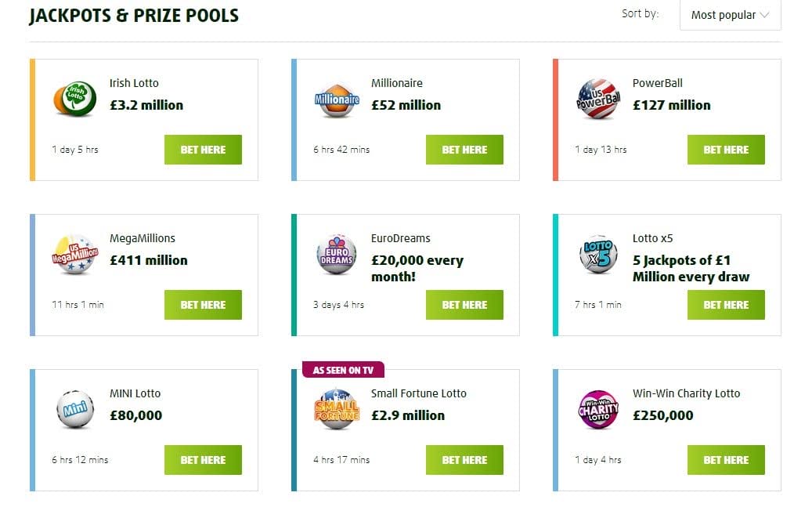The image size is (812, 507).
Task: Click the MegaMillions ball icon
Action: (74, 255)
